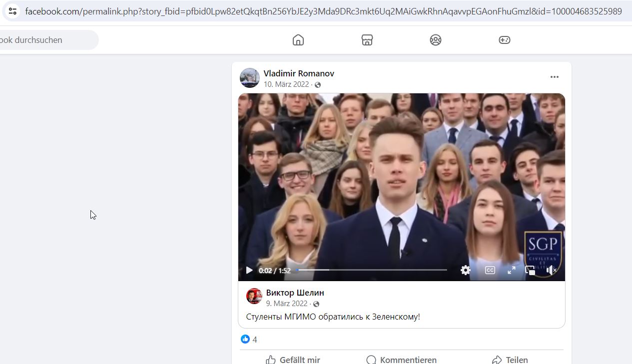The height and width of the screenshot is (364, 632).
Task: Click the Gefällt mir button
Action: 293,360
